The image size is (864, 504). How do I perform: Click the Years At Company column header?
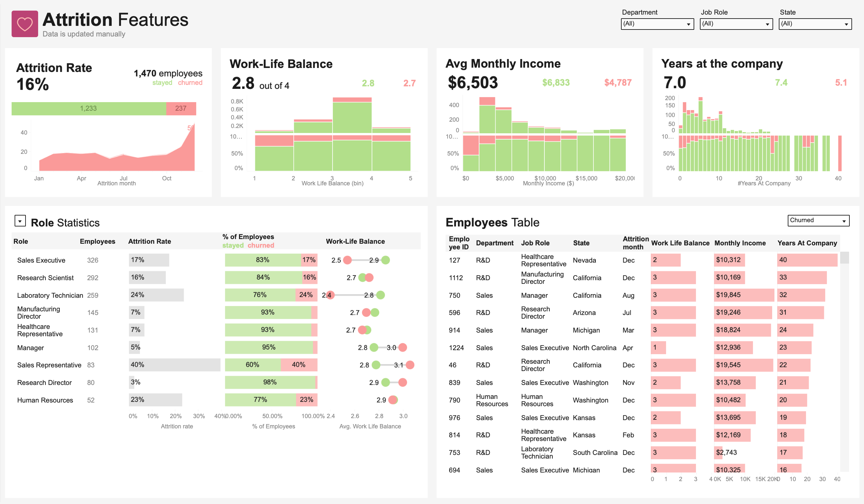click(807, 243)
